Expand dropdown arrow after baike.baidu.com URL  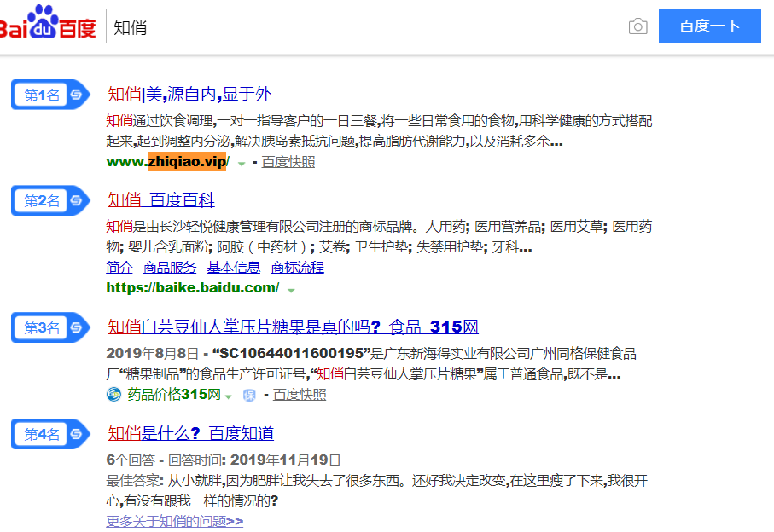(x=291, y=291)
